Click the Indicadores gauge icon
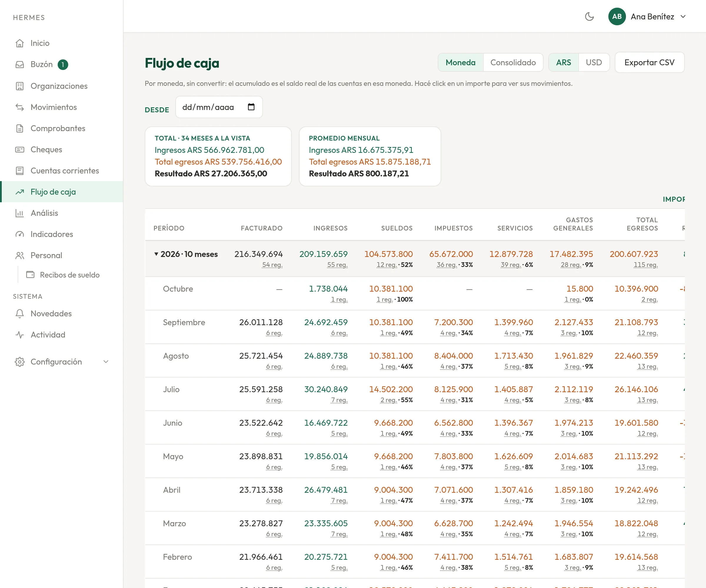 click(x=20, y=235)
